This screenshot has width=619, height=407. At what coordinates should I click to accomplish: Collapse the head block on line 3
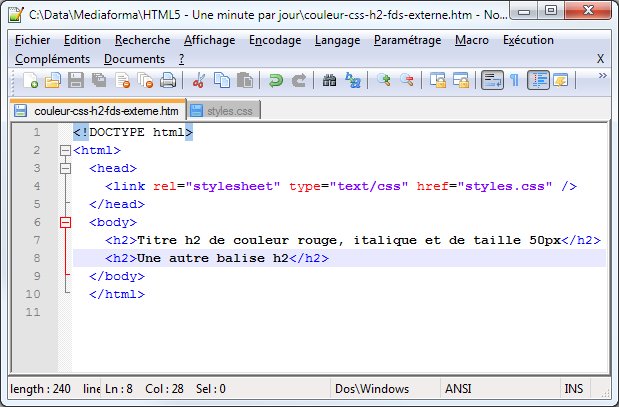coord(66,169)
